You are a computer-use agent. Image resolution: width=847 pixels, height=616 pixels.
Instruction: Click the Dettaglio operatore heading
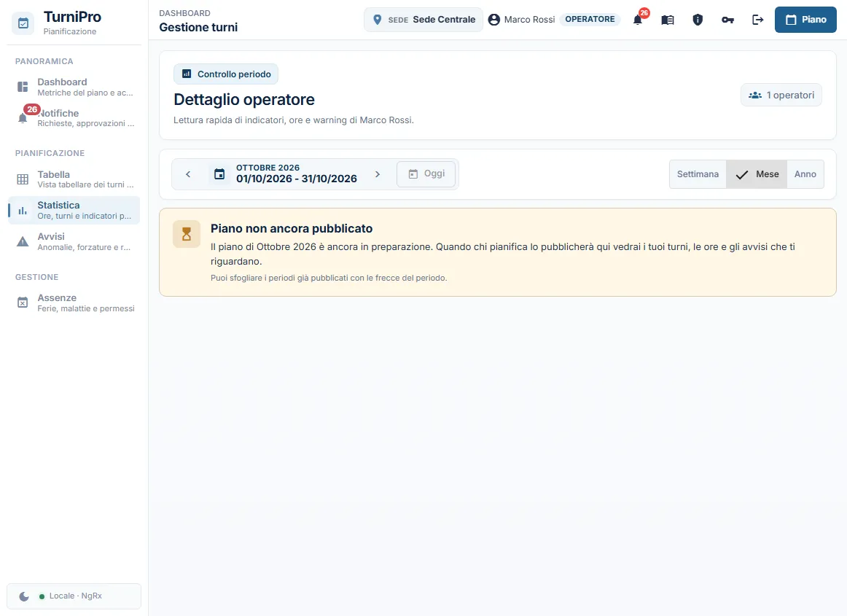pyautogui.click(x=244, y=99)
